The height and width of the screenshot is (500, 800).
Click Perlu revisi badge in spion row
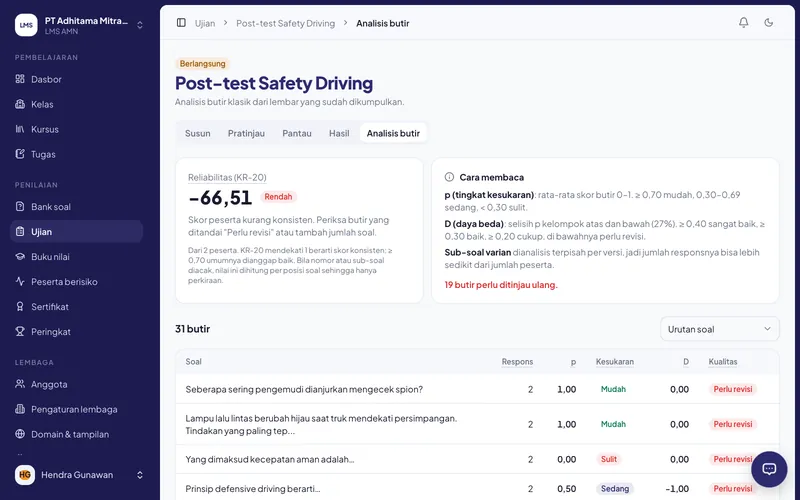733,389
